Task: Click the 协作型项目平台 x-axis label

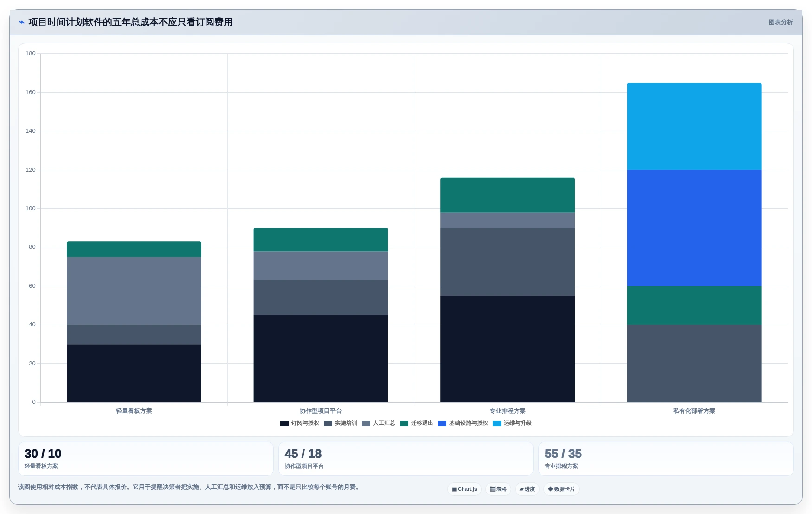Action: point(321,411)
